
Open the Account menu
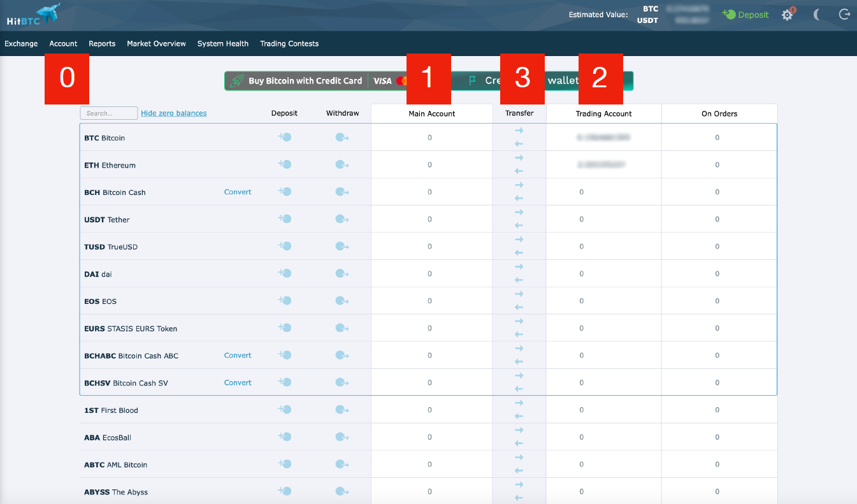tap(63, 44)
